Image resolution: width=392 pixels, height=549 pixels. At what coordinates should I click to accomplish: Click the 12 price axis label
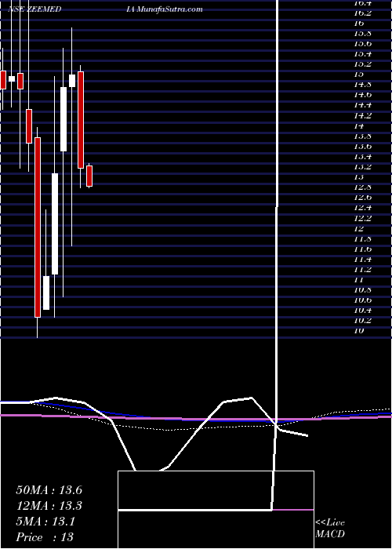(359, 229)
